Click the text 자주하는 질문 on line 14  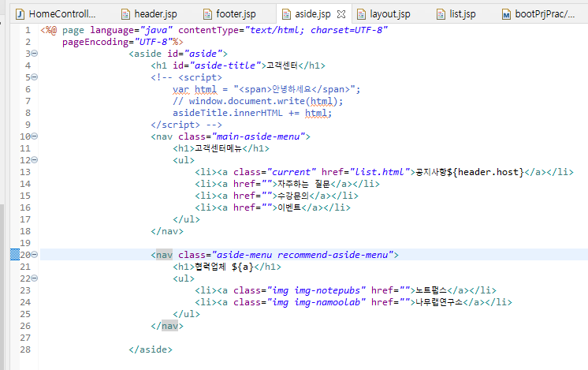pyautogui.click(x=303, y=184)
